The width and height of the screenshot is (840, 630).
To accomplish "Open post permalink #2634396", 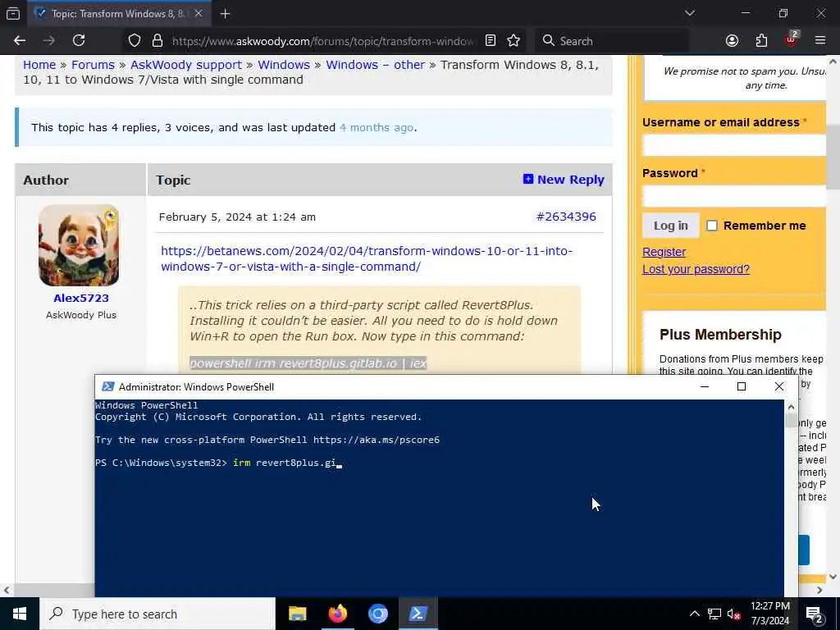I will (x=566, y=217).
